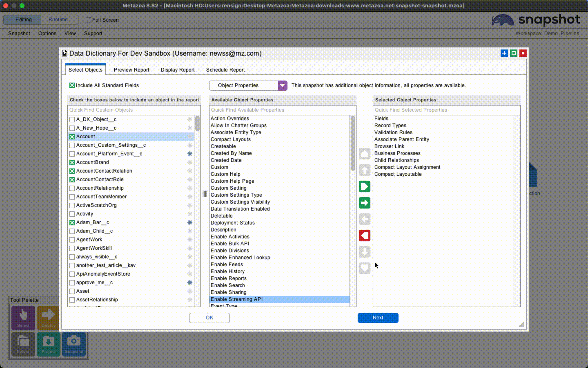Image resolution: width=588 pixels, height=368 pixels.
Task: Select Enable Bulk API property
Action: tap(280, 244)
